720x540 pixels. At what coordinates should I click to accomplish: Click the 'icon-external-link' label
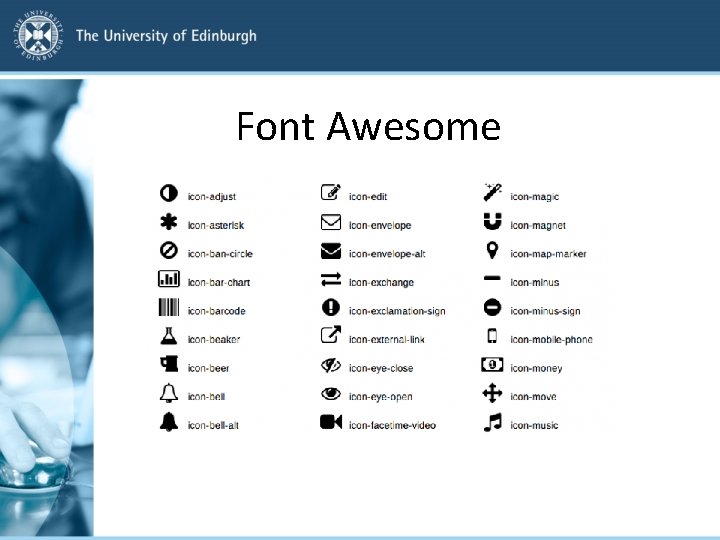(x=387, y=339)
